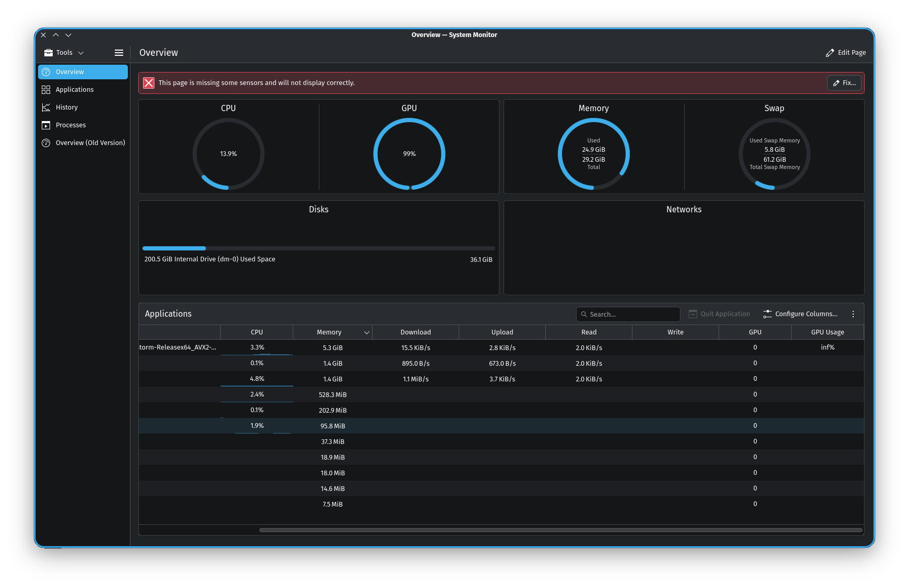Toggle sort order on Memory column arrow
This screenshot has width=909, height=588.
pos(367,332)
